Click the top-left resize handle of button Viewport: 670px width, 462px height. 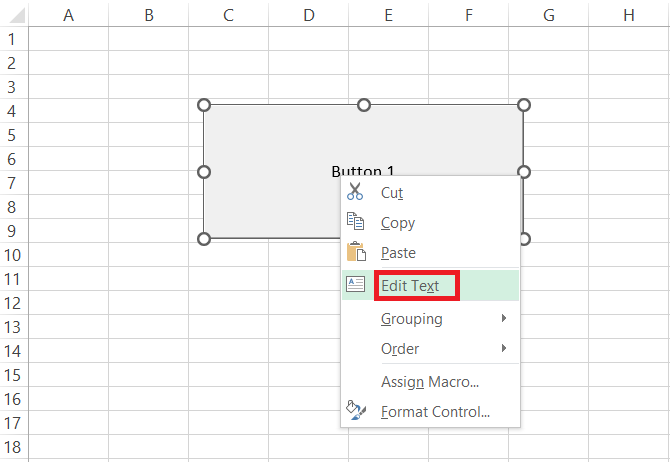(x=204, y=105)
